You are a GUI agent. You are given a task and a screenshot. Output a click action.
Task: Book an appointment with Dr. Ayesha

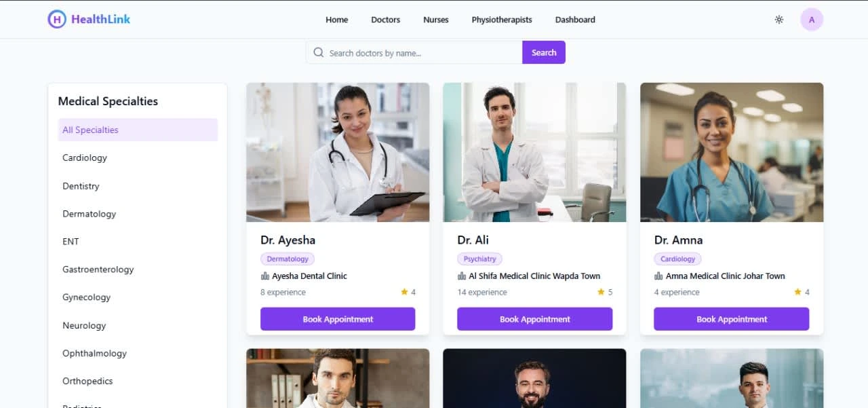click(x=338, y=319)
